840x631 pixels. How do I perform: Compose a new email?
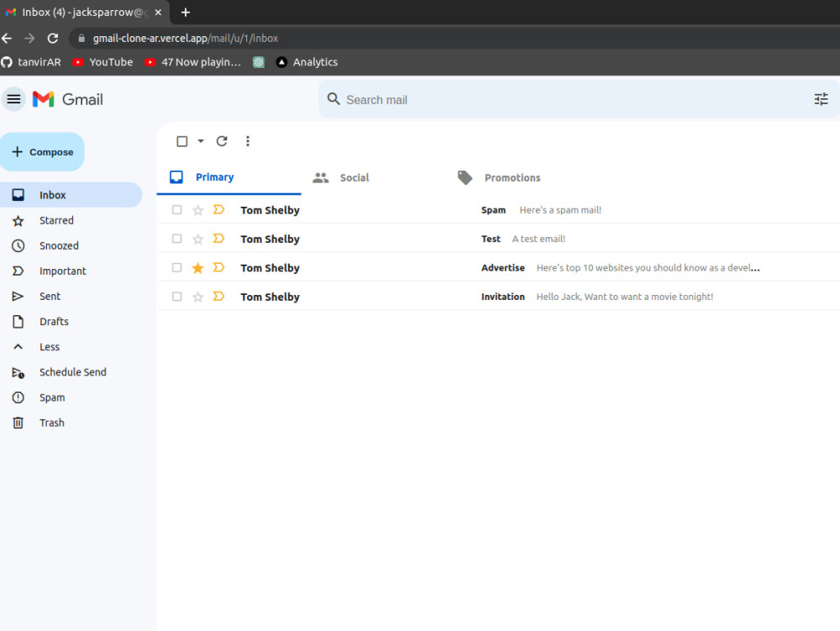coord(42,152)
